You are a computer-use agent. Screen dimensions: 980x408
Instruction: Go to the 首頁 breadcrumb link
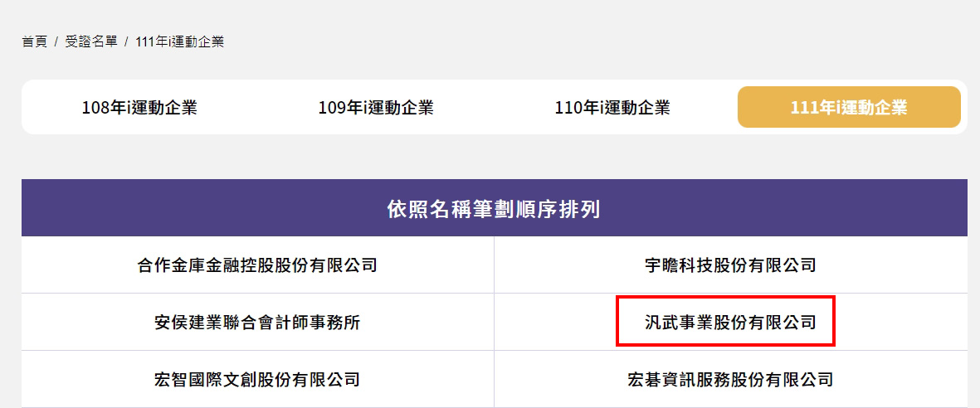tap(34, 41)
